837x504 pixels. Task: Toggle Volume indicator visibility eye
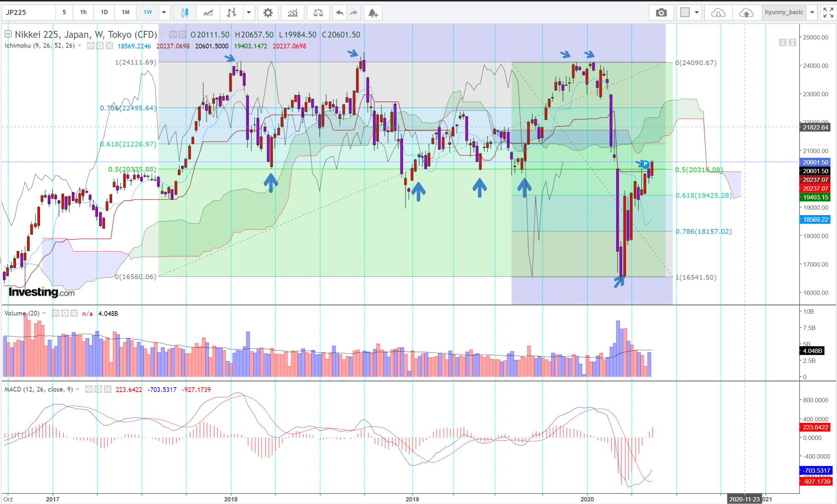tap(55, 313)
